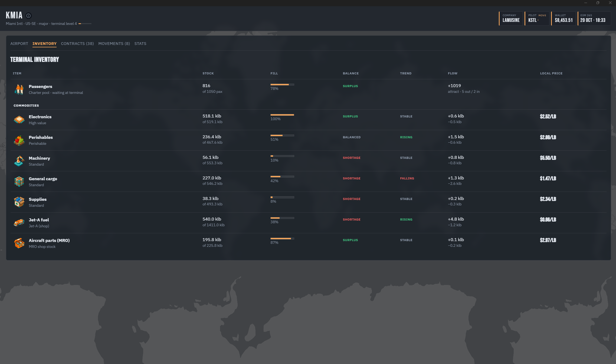
Task: Click the Aircraft parts stock 195.8 klb
Action: (212, 240)
